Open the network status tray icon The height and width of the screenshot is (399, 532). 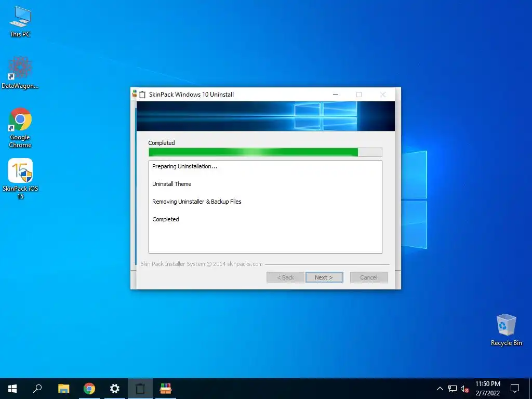453,389
